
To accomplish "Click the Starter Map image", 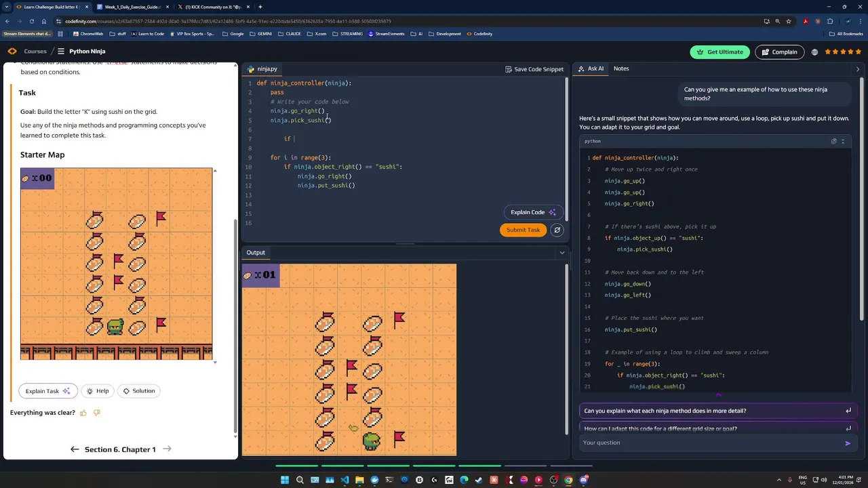I will point(116,264).
